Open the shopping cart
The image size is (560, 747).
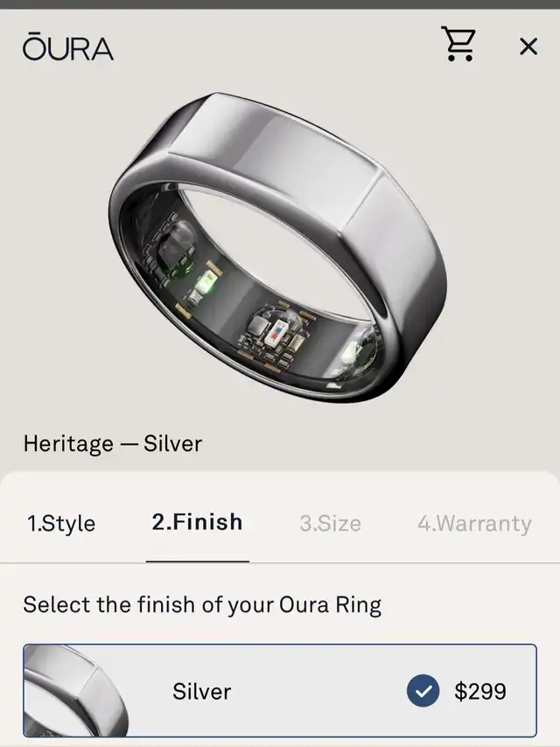458,44
